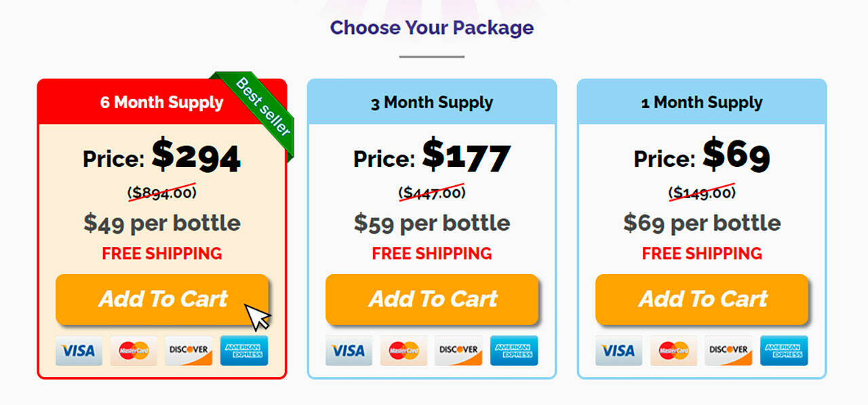This screenshot has height=405, width=868.
Task: Click MasterCard icon in 3 Month package
Action: (403, 351)
